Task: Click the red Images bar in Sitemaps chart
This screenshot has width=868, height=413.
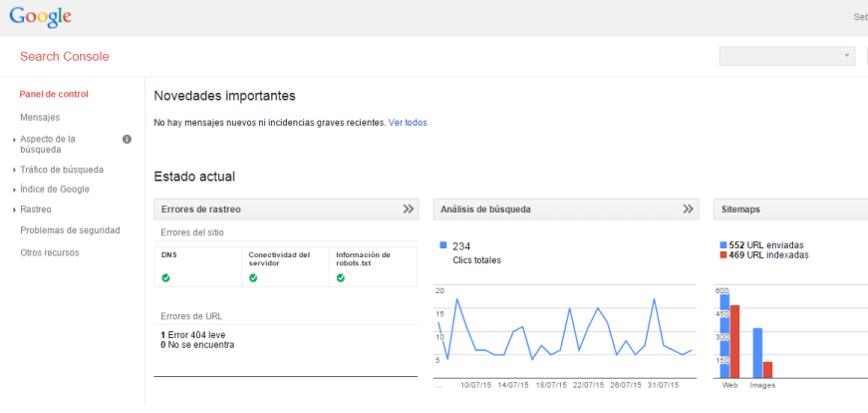Action: (767, 370)
